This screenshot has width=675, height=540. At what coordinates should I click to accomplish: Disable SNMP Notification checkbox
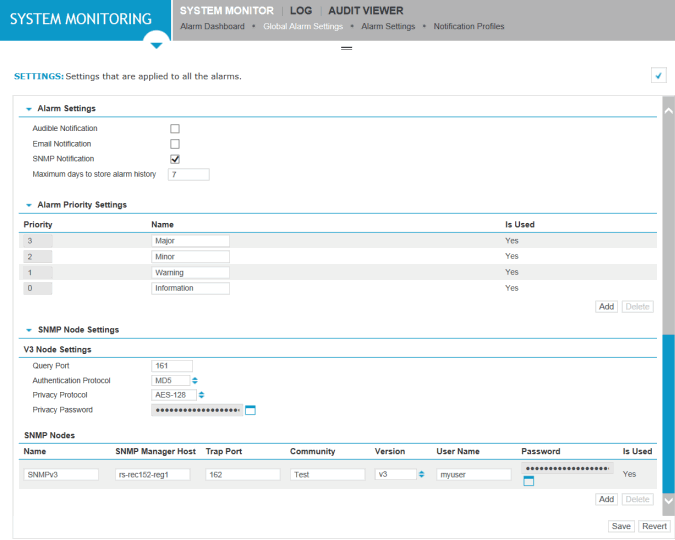(175, 159)
